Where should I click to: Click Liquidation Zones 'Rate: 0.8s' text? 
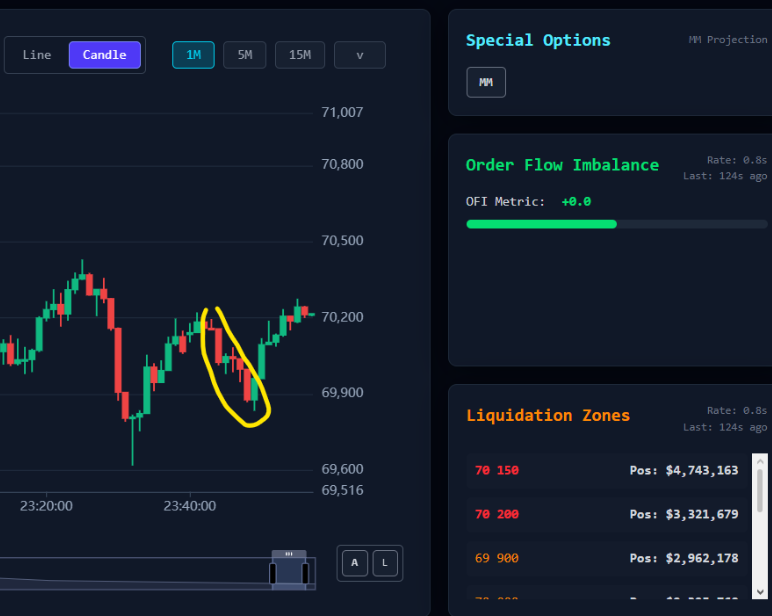[737, 411]
